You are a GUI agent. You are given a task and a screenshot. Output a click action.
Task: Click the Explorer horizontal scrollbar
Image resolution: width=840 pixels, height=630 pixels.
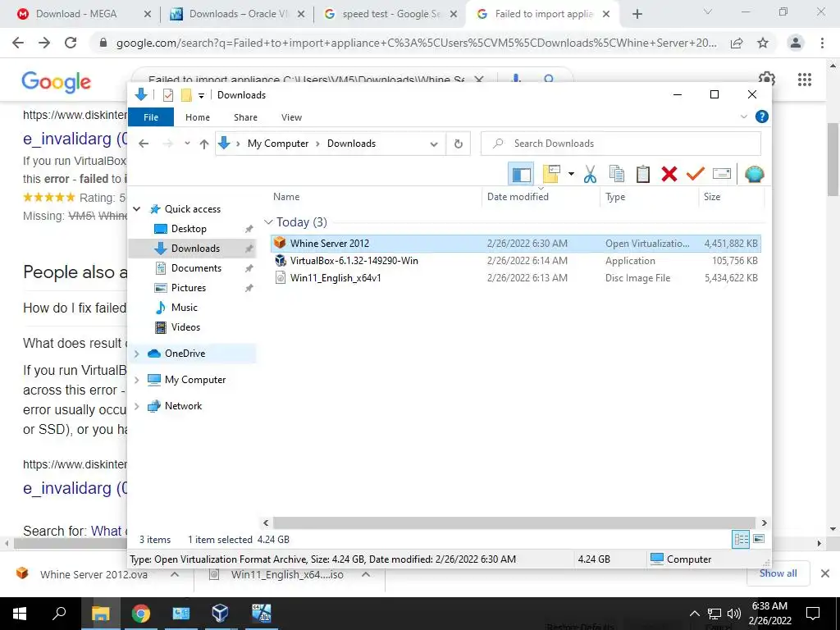coord(514,523)
